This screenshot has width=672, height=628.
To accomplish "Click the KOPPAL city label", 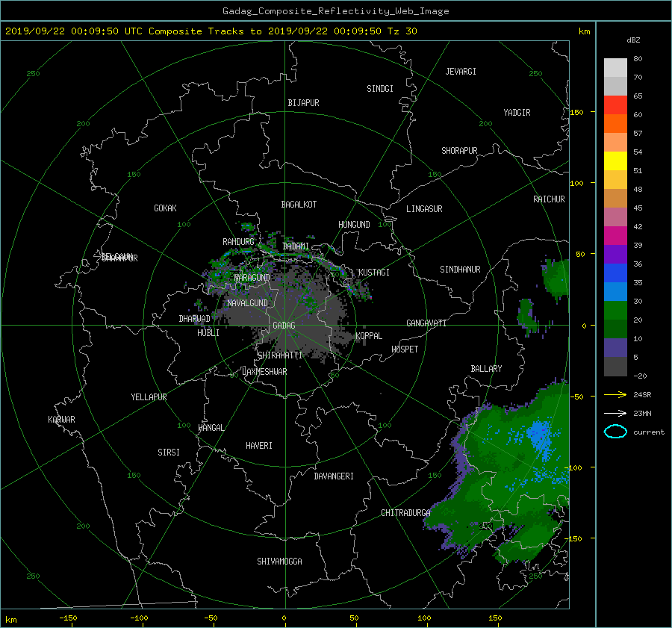I will 369,336.
